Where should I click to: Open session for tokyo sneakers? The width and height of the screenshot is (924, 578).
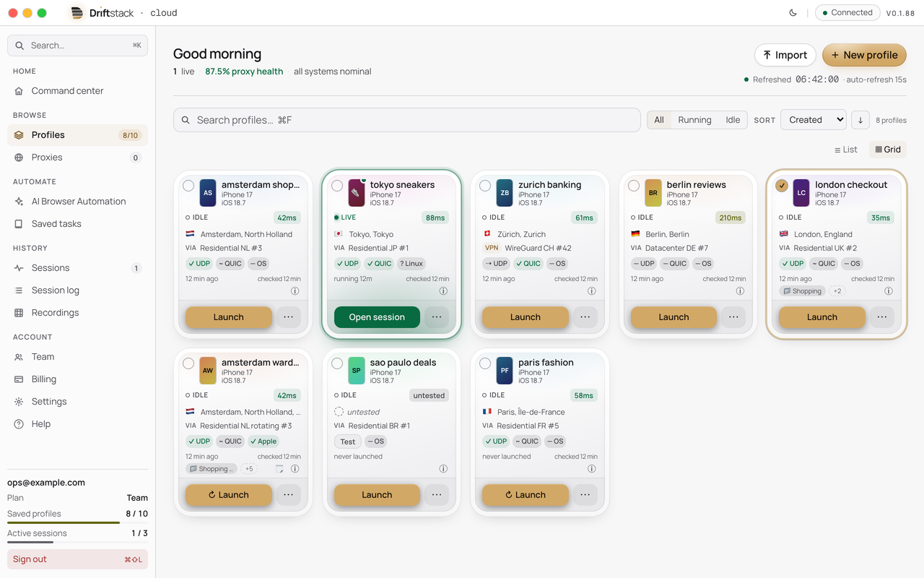[x=377, y=317]
